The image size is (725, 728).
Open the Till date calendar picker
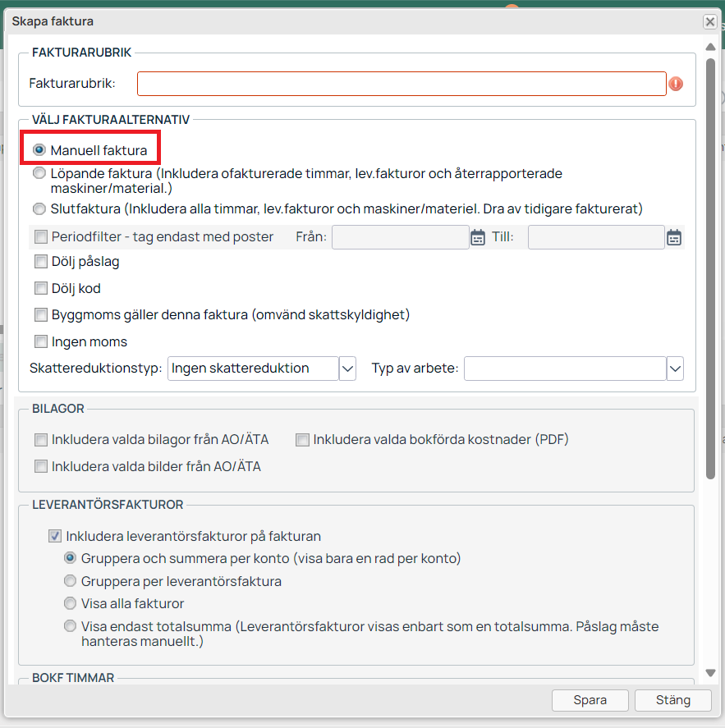[674, 237]
